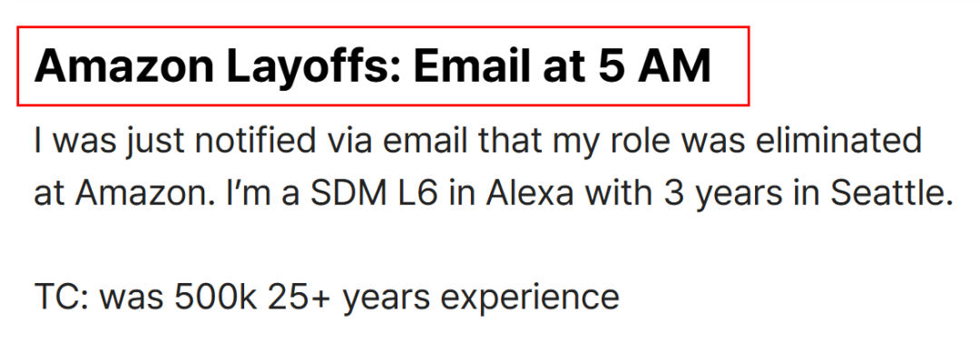This screenshot has width=980, height=353.
Task: Click "via email" in the first body line
Action: pyautogui.click(x=391, y=142)
